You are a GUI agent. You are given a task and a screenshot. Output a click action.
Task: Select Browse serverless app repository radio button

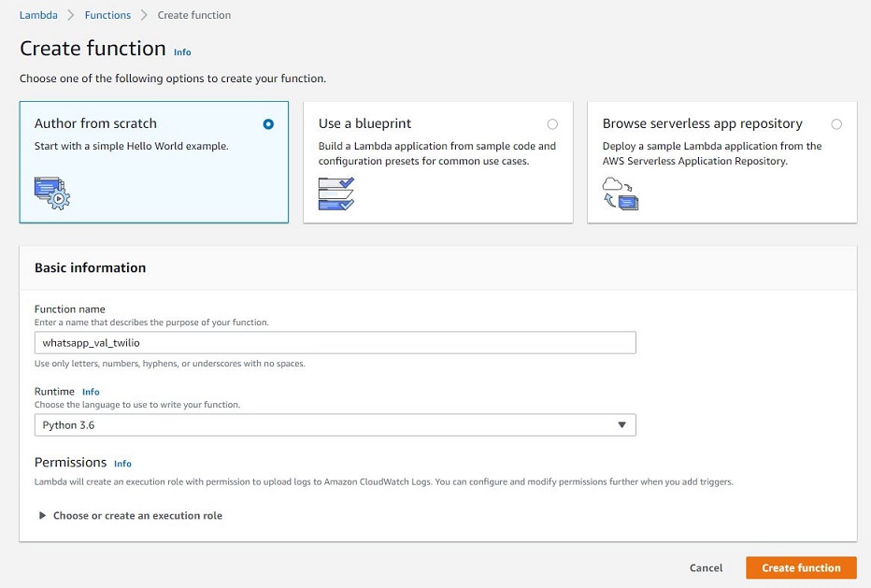836,124
